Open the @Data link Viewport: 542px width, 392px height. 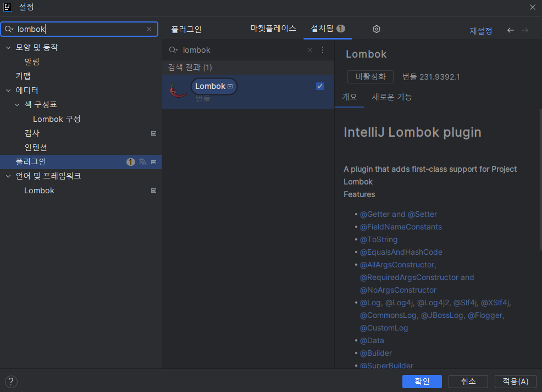click(x=372, y=340)
